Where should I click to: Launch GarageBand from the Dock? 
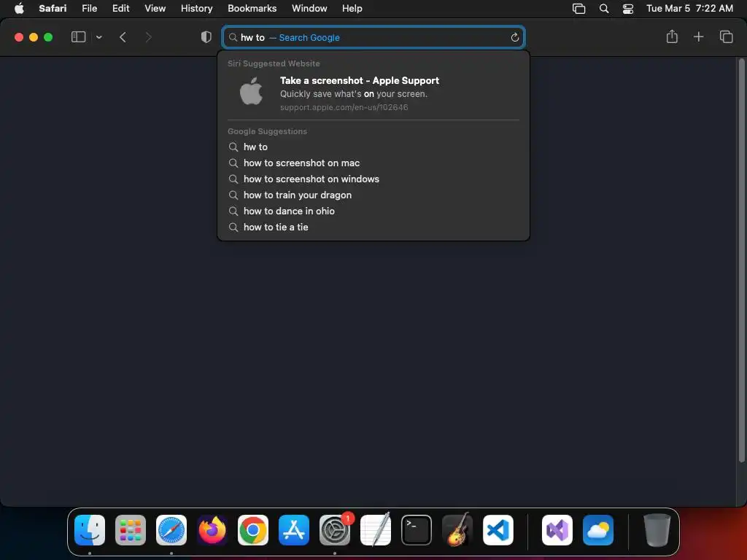click(x=457, y=529)
